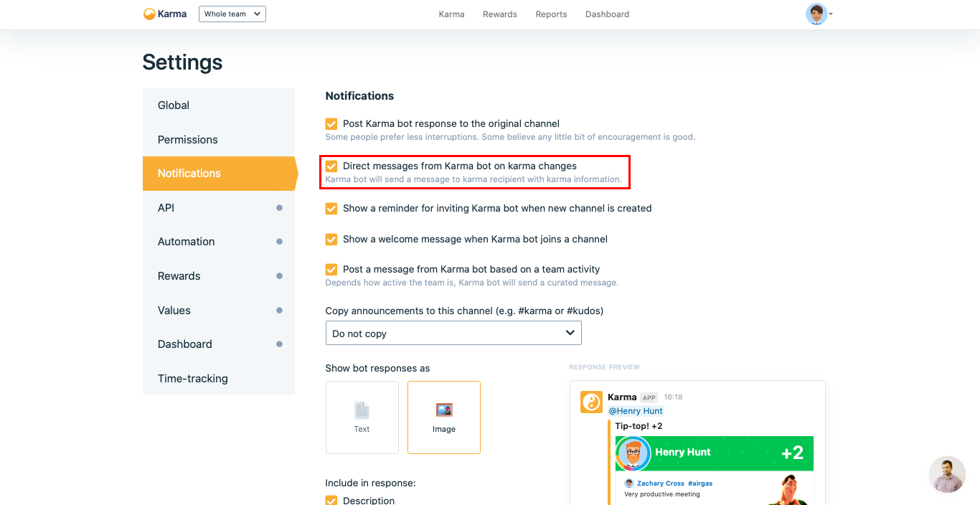Toggle Post Karma bot response to original channel

coord(331,124)
